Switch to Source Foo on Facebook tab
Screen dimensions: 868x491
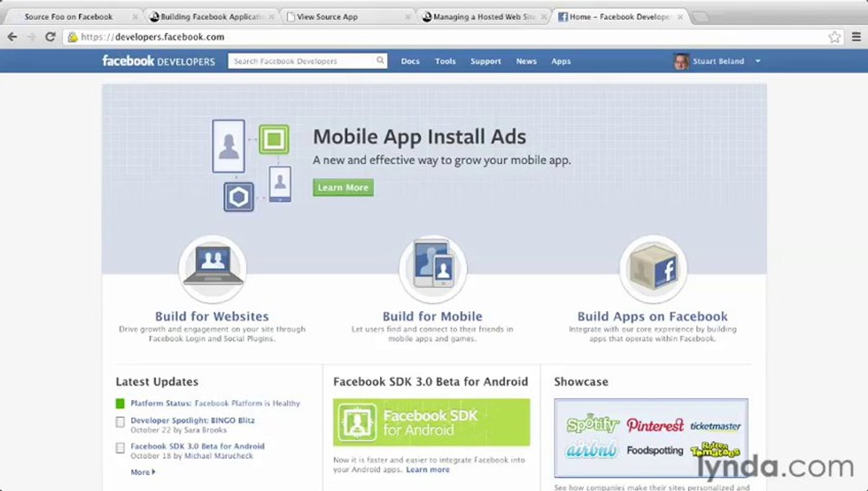69,17
